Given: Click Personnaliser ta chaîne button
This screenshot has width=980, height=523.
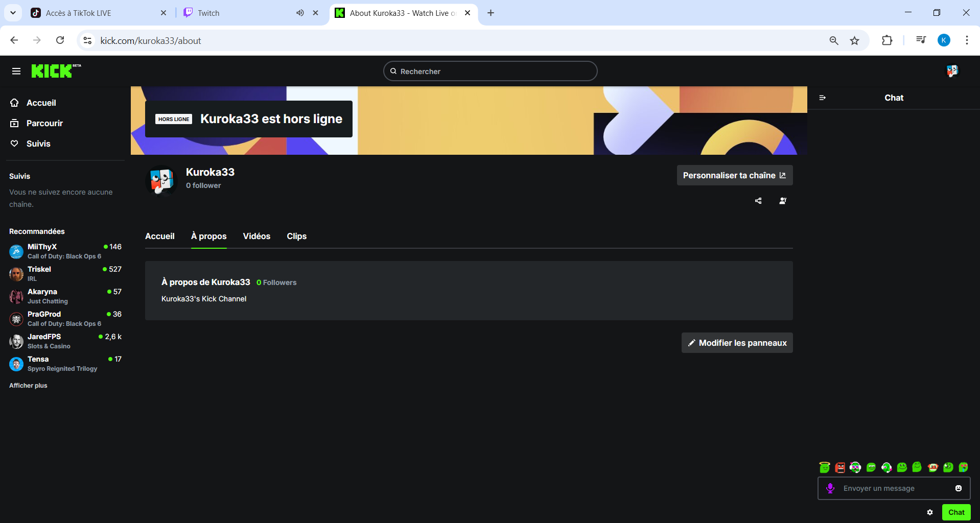Looking at the screenshot, I should coord(734,175).
